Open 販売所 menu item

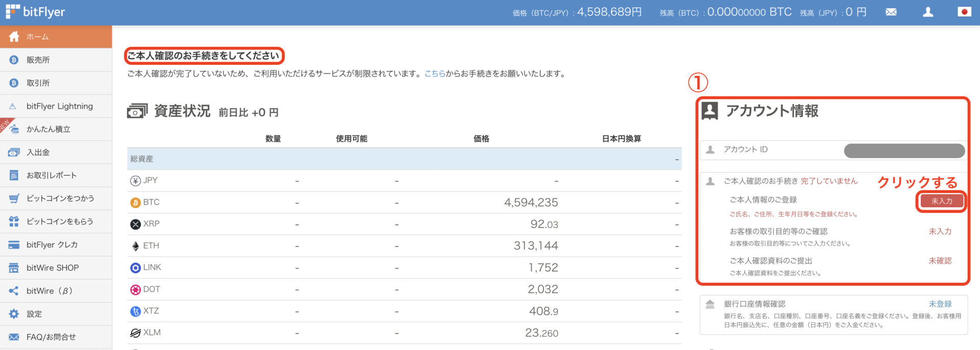[56, 60]
